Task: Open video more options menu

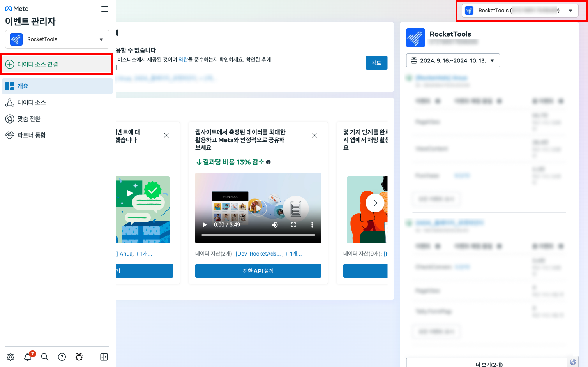Action: (312, 225)
